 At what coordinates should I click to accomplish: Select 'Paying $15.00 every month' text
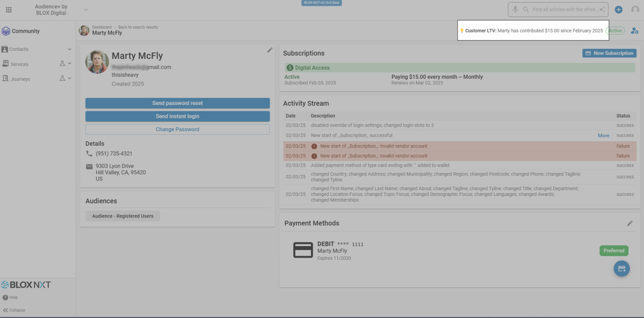pyautogui.click(x=437, y=77)
